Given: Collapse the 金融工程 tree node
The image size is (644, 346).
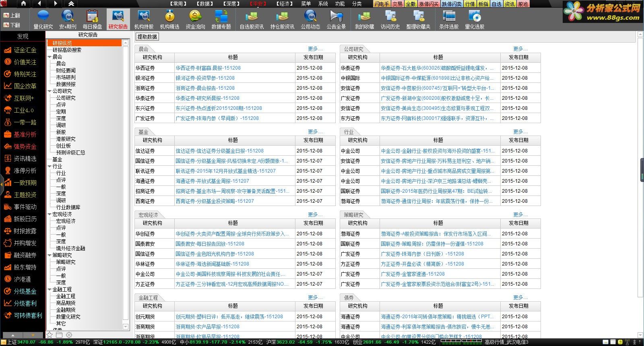Looking at the screenshot, I should coord(50,290).
